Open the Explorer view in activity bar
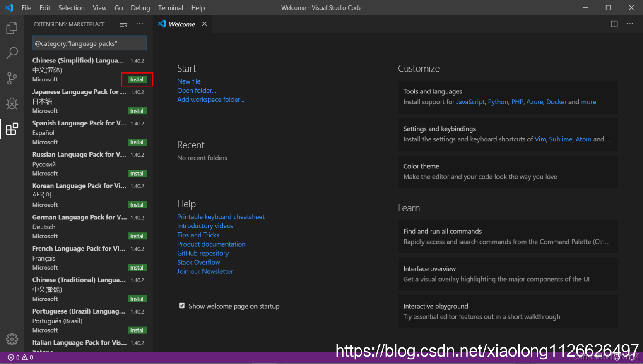Image resolution: width=643 pixels, height=364 pixels. tap(12, 28)
